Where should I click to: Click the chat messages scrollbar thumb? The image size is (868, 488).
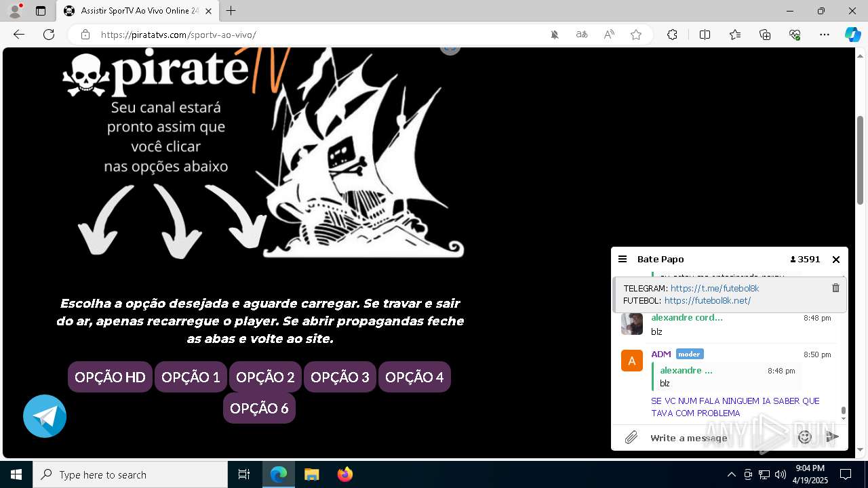coord(844,411)
